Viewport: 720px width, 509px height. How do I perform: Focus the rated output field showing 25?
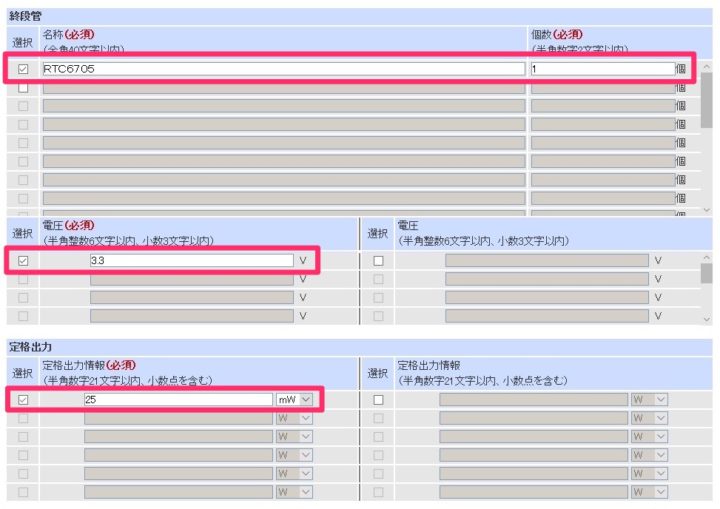[x=178, y=399]
